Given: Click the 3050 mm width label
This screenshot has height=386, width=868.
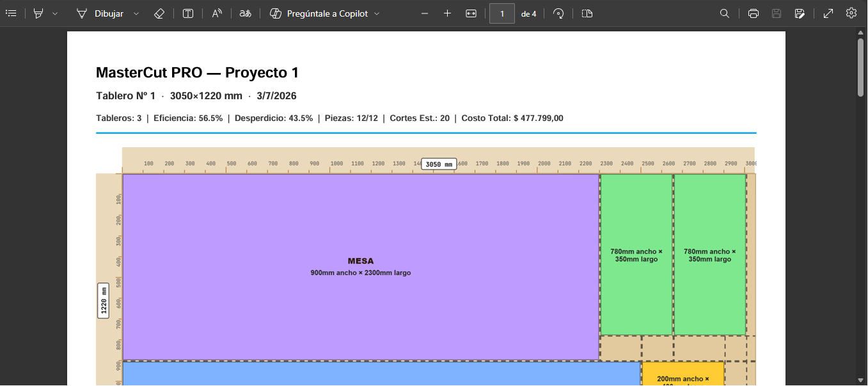Looking at the screenshot, I should (x=439, y=165).
